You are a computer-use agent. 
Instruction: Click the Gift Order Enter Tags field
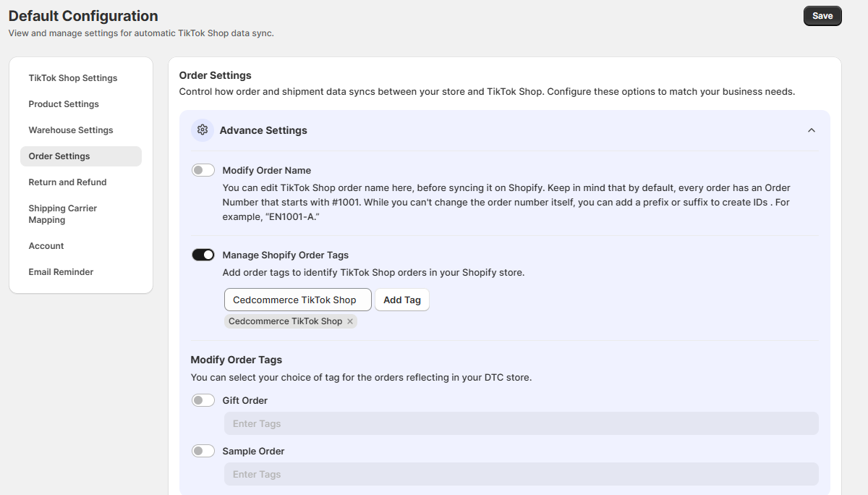click(x=521, y=423)
